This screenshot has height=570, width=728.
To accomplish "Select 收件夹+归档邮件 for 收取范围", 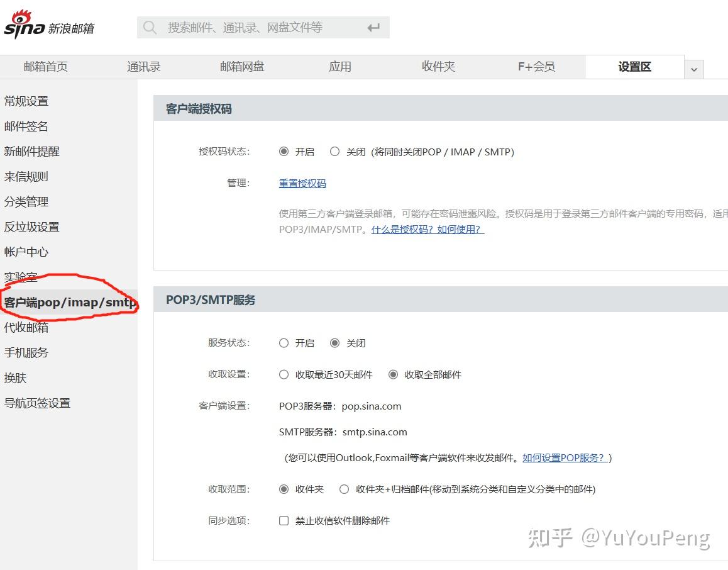I will 345,489.
